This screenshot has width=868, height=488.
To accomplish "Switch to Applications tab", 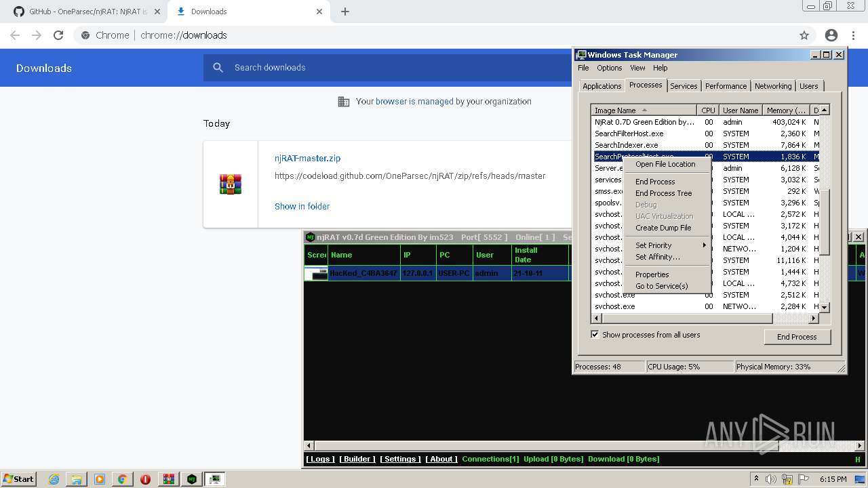I will coord(601,86).
